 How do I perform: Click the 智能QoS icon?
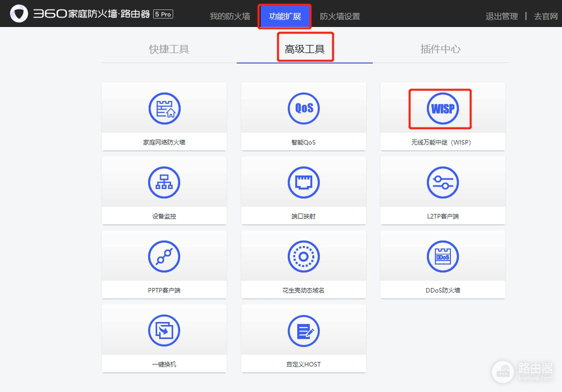303,108
